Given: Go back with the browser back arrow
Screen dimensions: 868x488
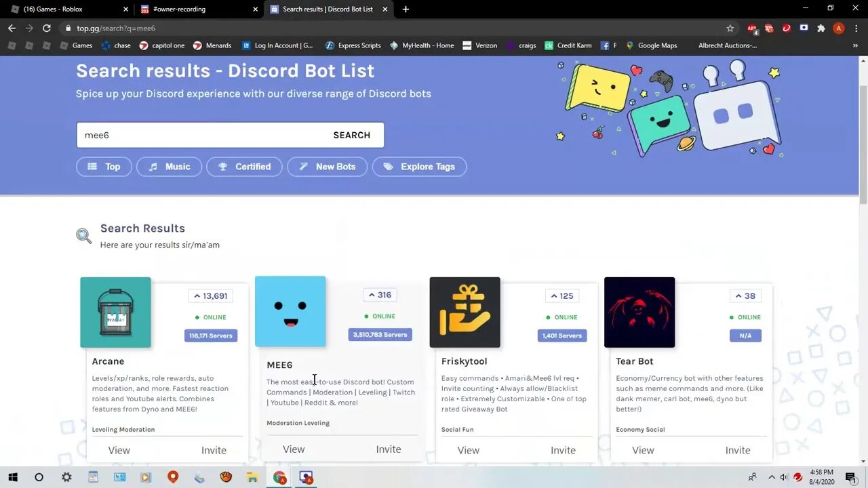Looking at the screenshot, I should (x=12, y=28).
